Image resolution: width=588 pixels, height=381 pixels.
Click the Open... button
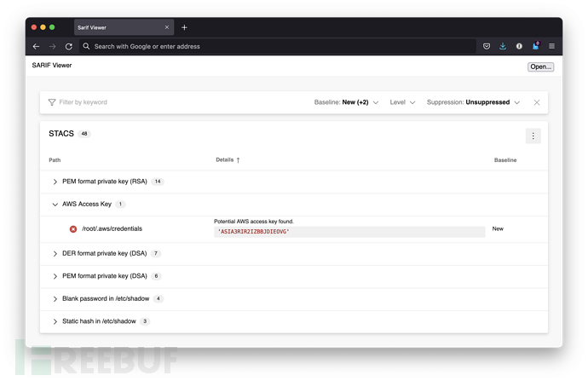(540, 66)
